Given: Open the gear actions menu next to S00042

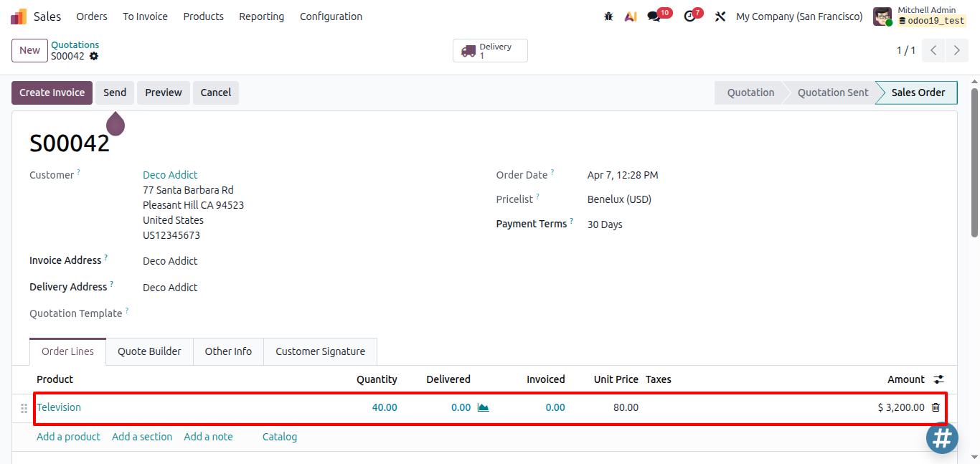Looking at the screenshot, I should point(94,56).
